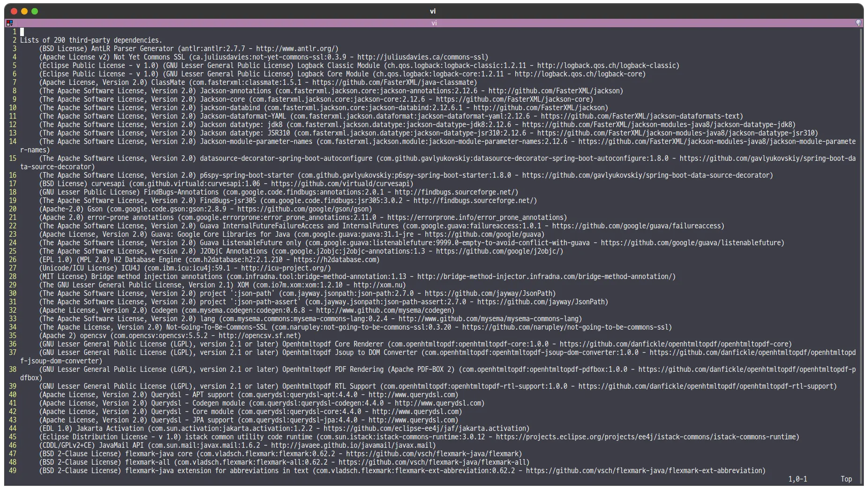The width and height of the screenshot is (868, 490).
Task: Click the '1,0-1' cursor position in status line
Action: (798, 479)
